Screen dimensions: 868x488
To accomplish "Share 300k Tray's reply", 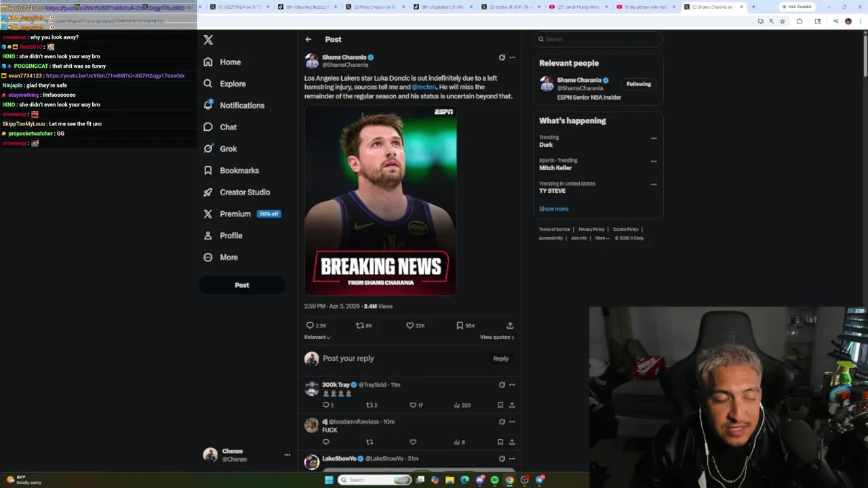I will [512, 405].
